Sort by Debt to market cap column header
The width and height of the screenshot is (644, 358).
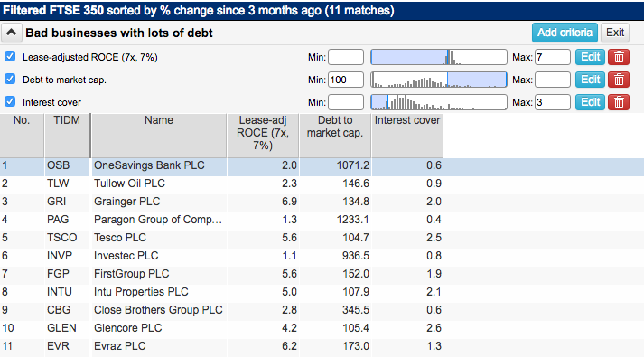tap(335, 136)
